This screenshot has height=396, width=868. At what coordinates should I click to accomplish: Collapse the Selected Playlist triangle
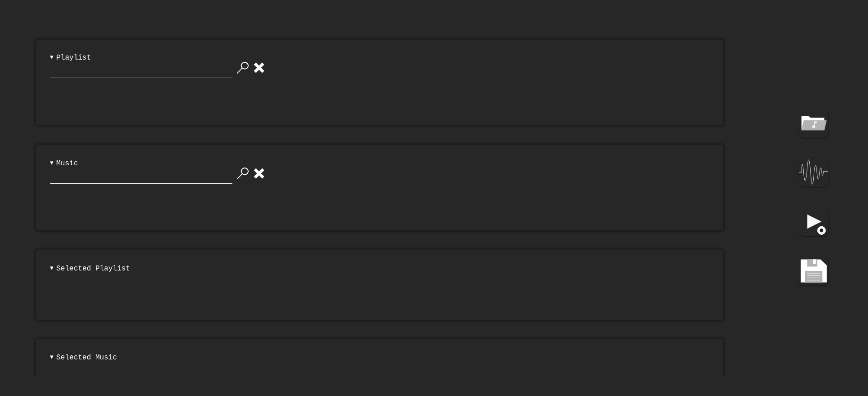tap(52, 268)
